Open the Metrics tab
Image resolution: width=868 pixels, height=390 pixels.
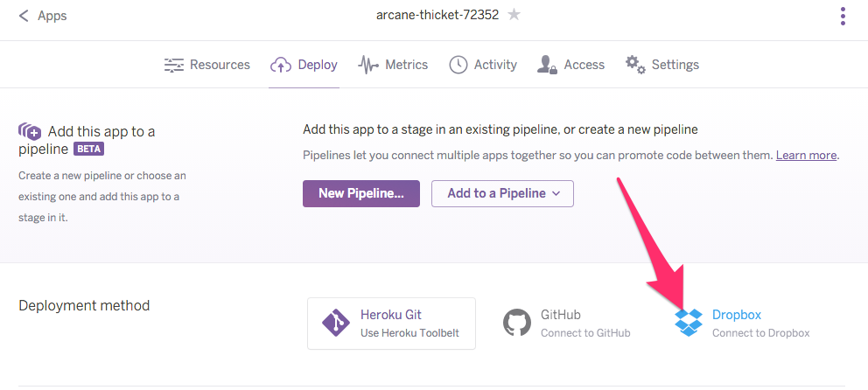click(406, 65)
